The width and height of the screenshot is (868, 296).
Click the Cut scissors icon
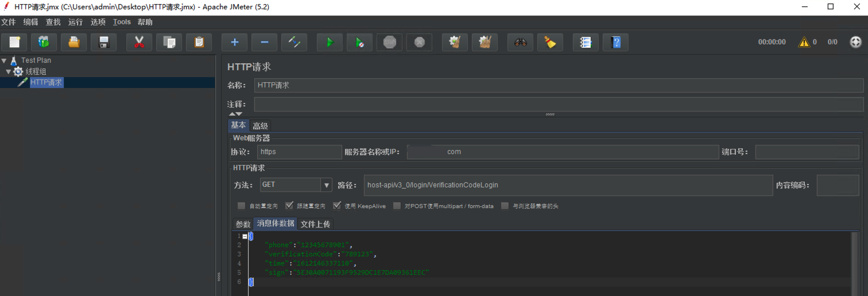(x=139, y=43)
